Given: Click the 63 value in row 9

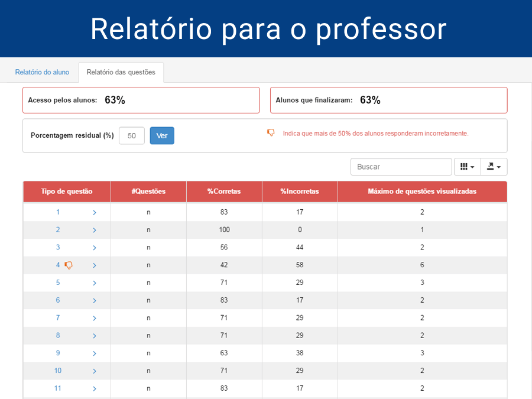Looking at the screenshot, I should pos(224,353).
